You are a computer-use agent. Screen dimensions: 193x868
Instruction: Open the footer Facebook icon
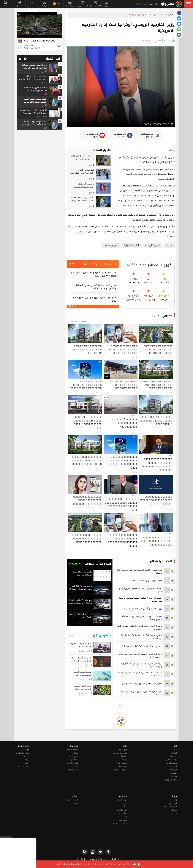pyautogui.click(x=108, y=852)
